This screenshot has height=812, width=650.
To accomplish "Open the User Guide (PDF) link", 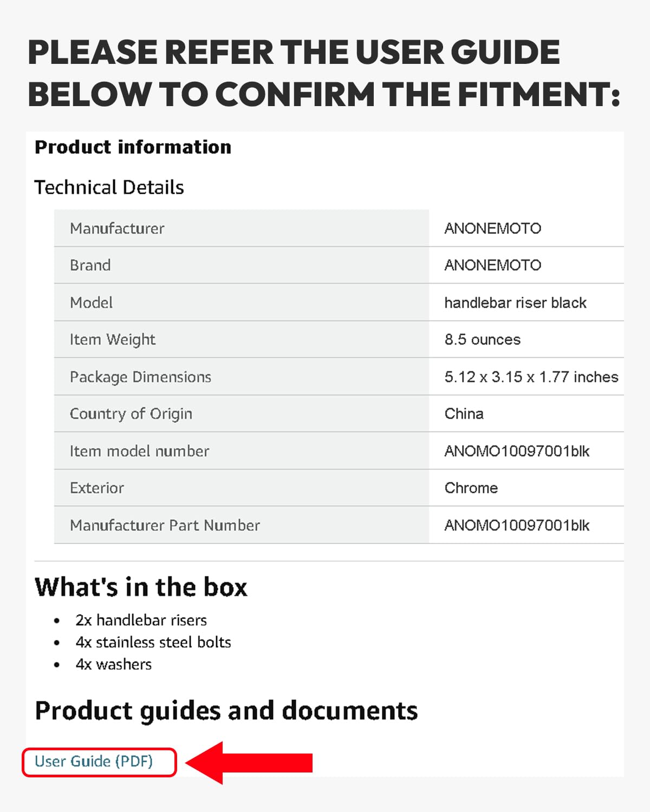I will coord(94,762).
